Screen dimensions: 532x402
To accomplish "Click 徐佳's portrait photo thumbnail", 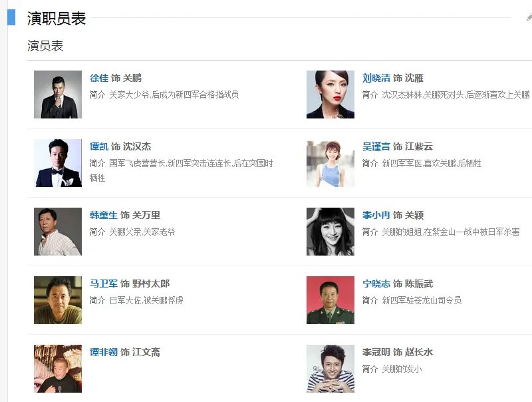I will pos(58,95).
